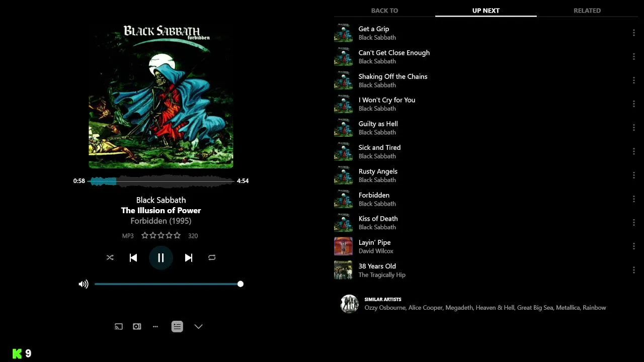
Task: Toggle the playlist queue view icon
Action: click(x=177, y=326)
